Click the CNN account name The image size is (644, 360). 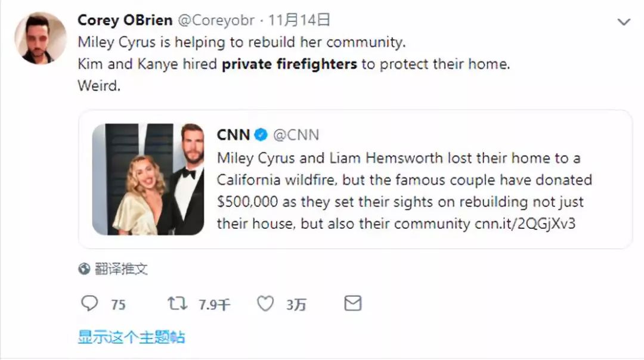233,135
